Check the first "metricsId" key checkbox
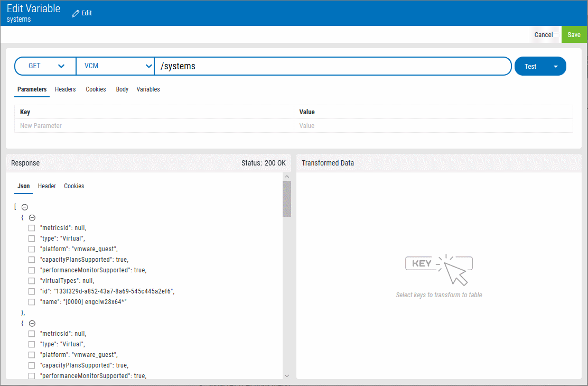The image size is (588, 386). click(x=32, y=228)
